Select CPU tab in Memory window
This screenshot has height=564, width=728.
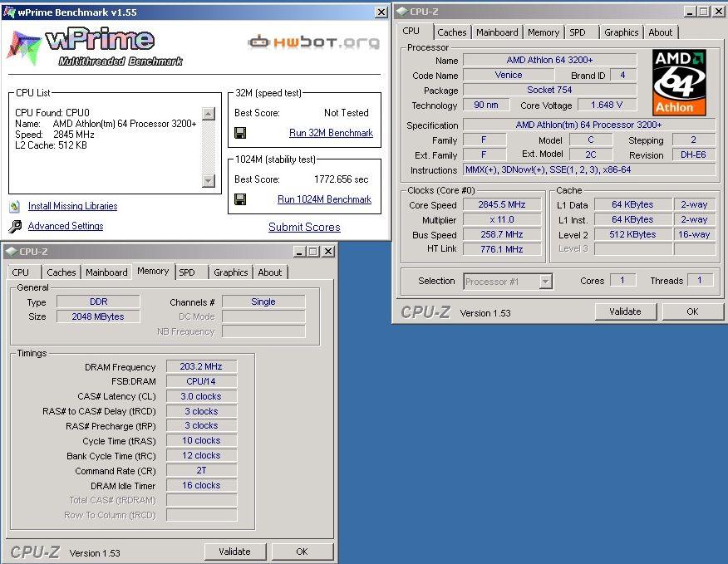pyautogui.click(x=21, y=272)
